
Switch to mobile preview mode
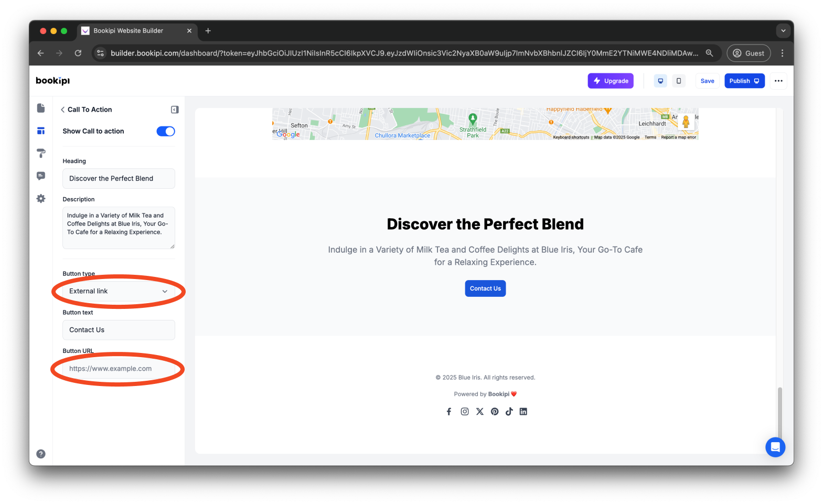pos(679,81)
